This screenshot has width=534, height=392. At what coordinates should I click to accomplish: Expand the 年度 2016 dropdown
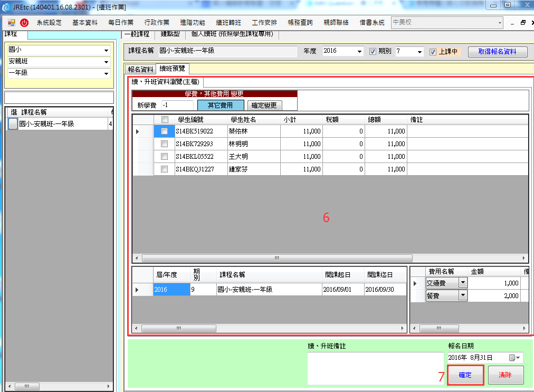360,52
